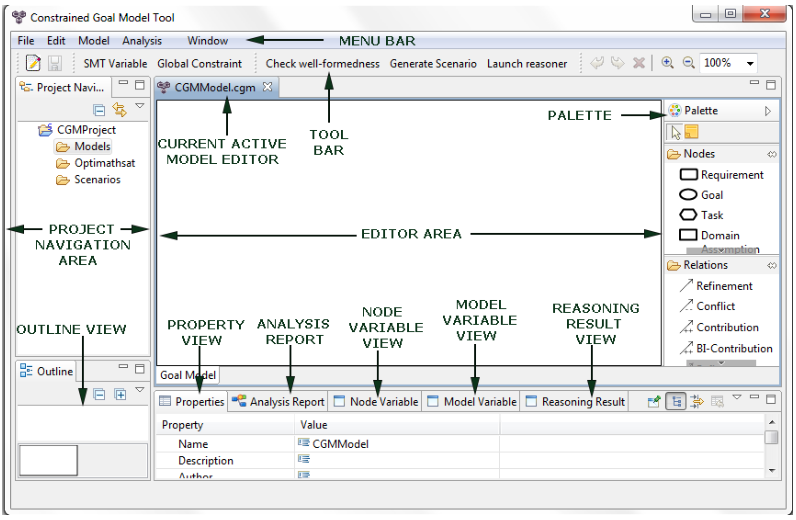
Task: Click the SMT Variable toolbar button
Action: pyautogui.click(x=115, y=63)
